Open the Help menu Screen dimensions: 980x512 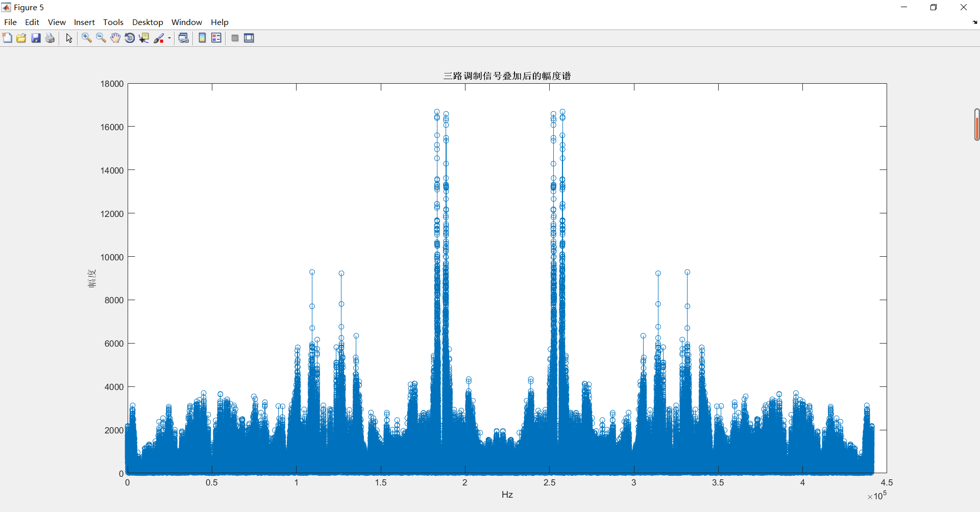219,22
